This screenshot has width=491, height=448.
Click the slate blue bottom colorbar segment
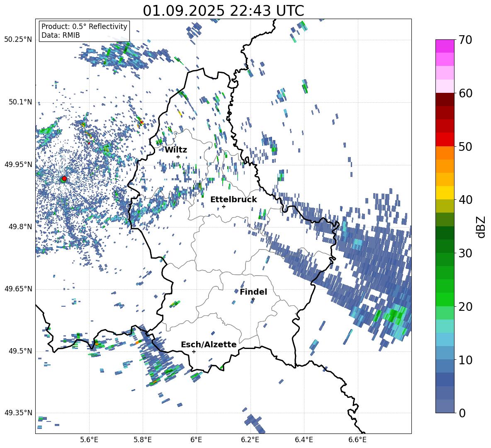tap(445, 406)
